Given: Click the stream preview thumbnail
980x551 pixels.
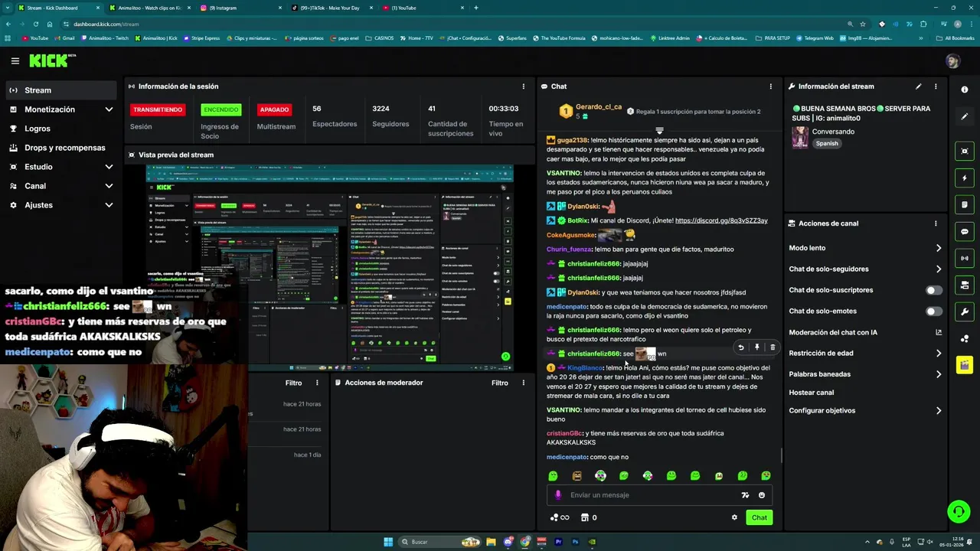Looking at the screenshot, I should (x=329, y=267).
